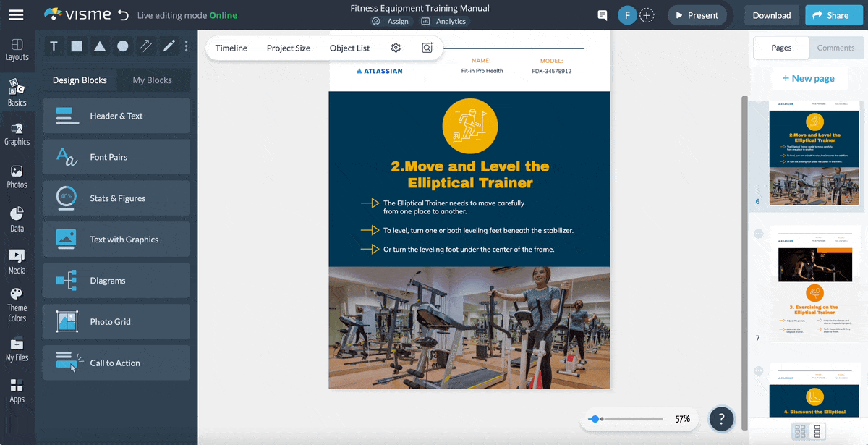Open the hamburger menu top left

point(16,14)
